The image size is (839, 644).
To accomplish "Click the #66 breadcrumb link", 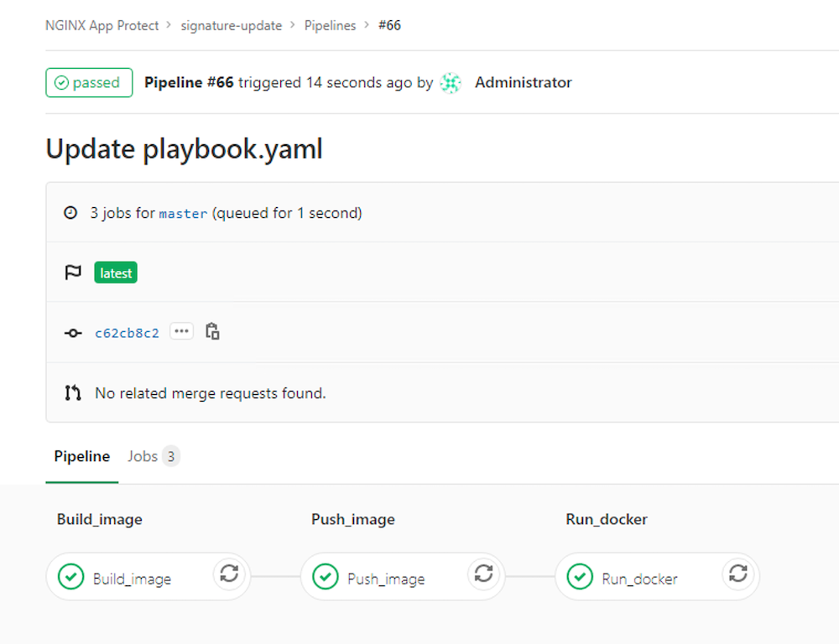I will click(389, 26).
